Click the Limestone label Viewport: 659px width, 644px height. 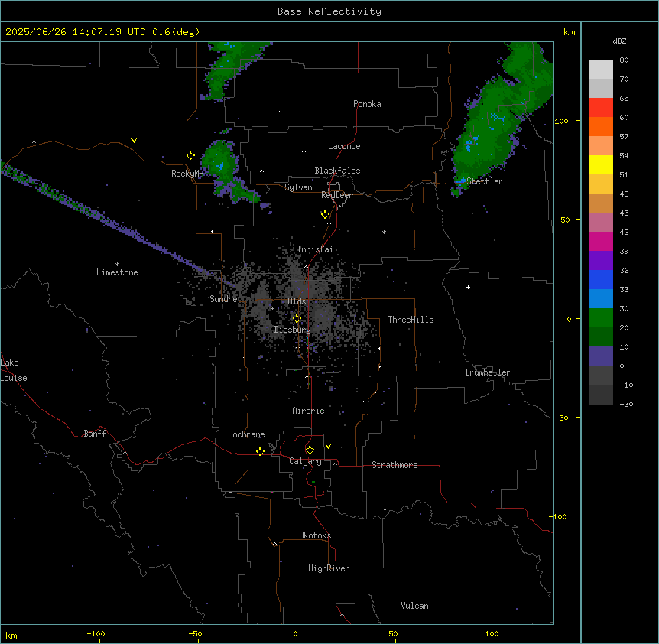[117, 272]
